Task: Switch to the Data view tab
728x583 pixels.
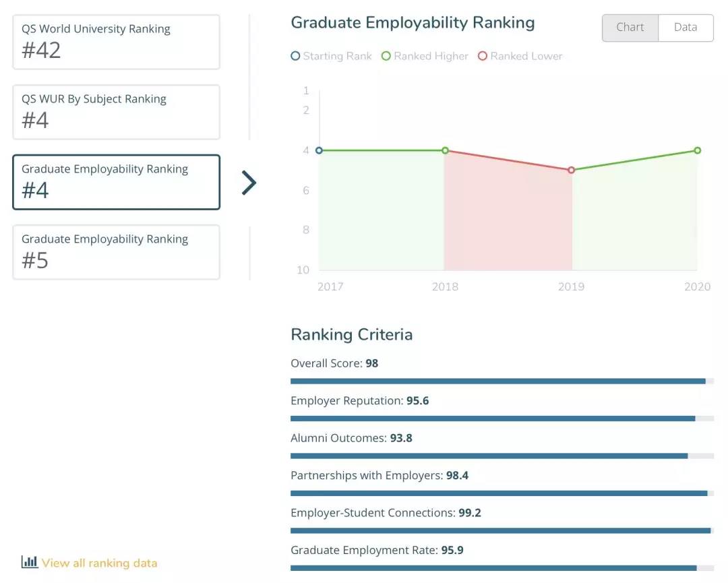Action: (x=686, y=28)
